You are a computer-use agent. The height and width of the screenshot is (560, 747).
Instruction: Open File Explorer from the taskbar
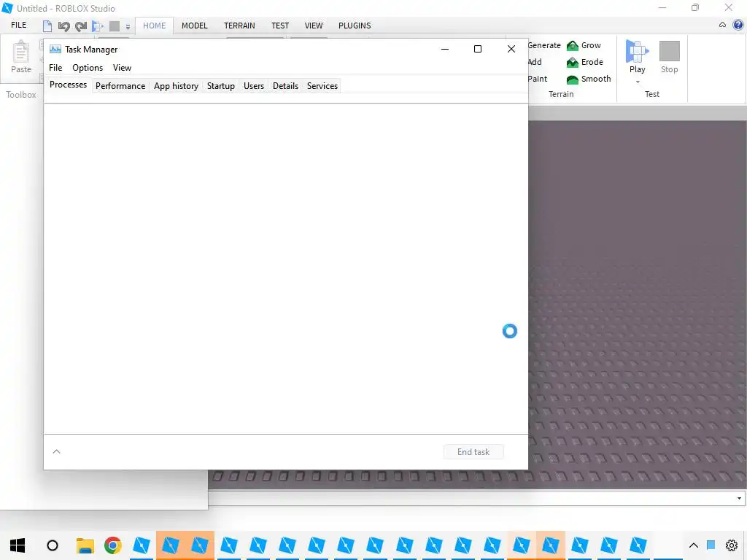(x=85, y=545)
